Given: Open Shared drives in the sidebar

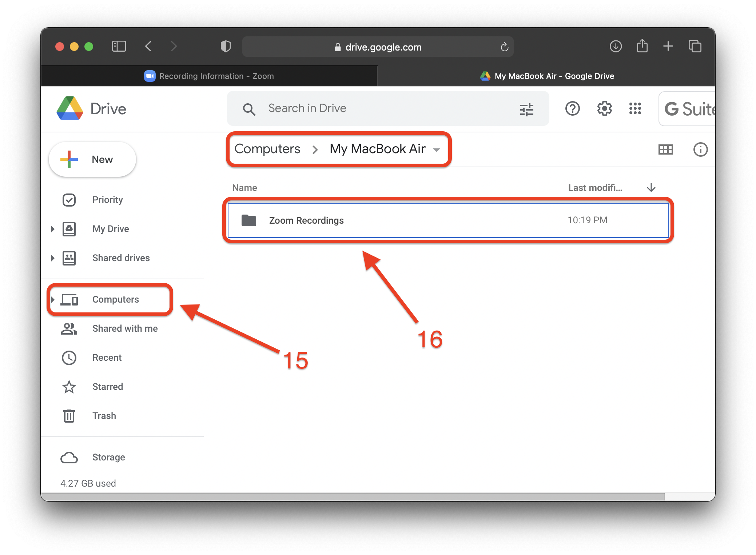Looking at the screenshot, I should point(121,258).
